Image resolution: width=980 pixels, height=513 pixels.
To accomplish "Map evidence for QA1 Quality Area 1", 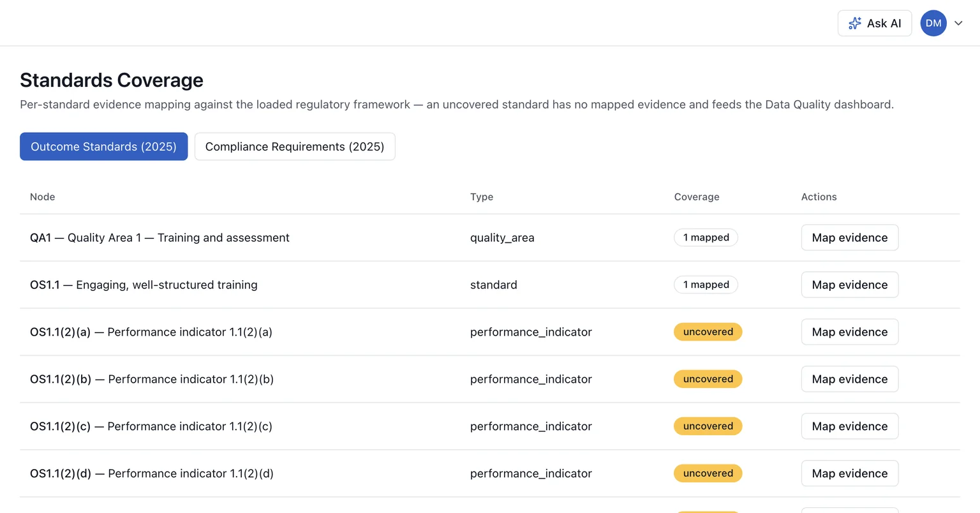I will tap(850, 237).
